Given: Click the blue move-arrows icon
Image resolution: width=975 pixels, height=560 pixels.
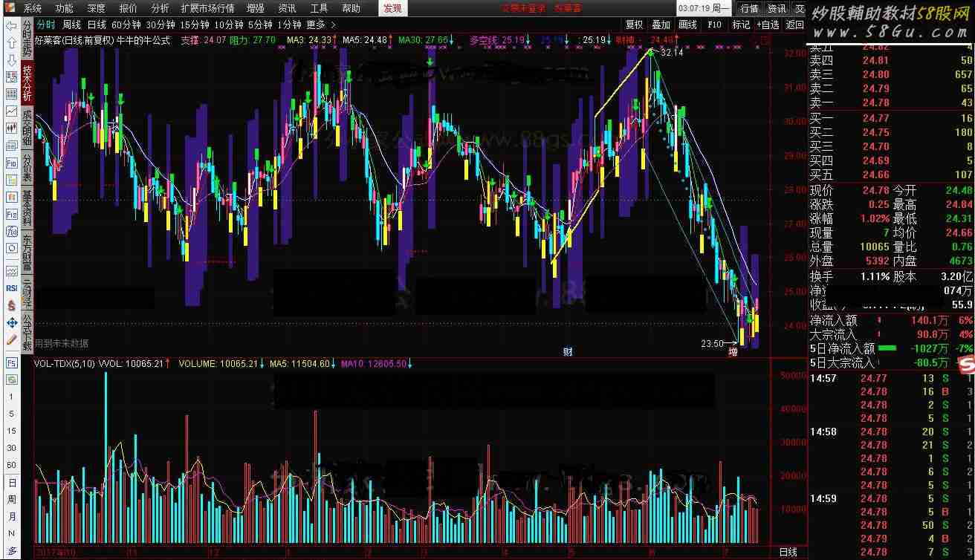Looking at the screenshot, I should click(12, 322).
